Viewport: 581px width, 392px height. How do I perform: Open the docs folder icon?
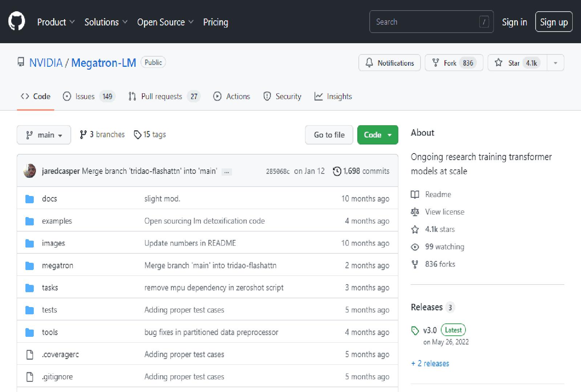point(30,199)
